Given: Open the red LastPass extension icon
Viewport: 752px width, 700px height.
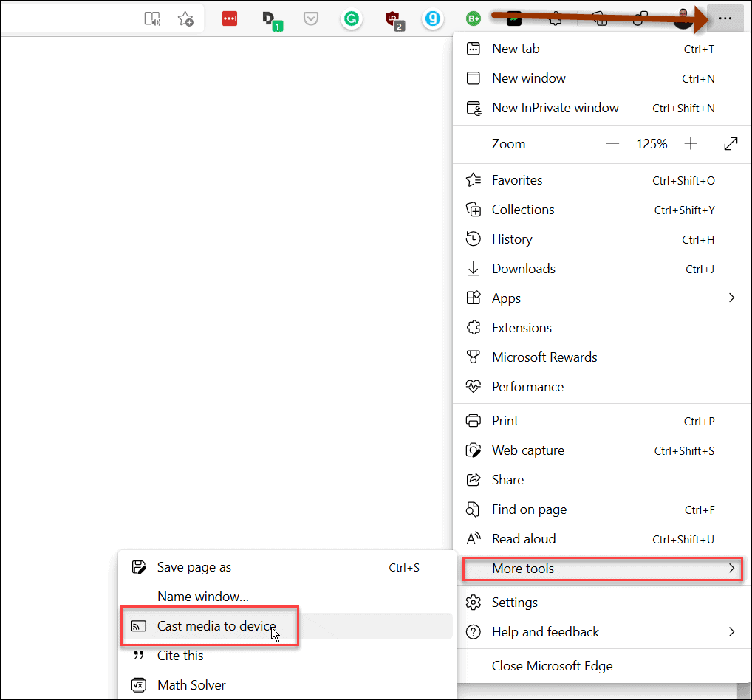Looking at the screenshot, I should click(x=230, y=19).
